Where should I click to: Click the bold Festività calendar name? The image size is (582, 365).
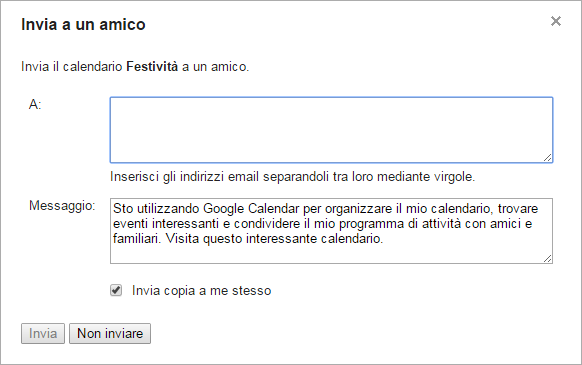(152, 66)
